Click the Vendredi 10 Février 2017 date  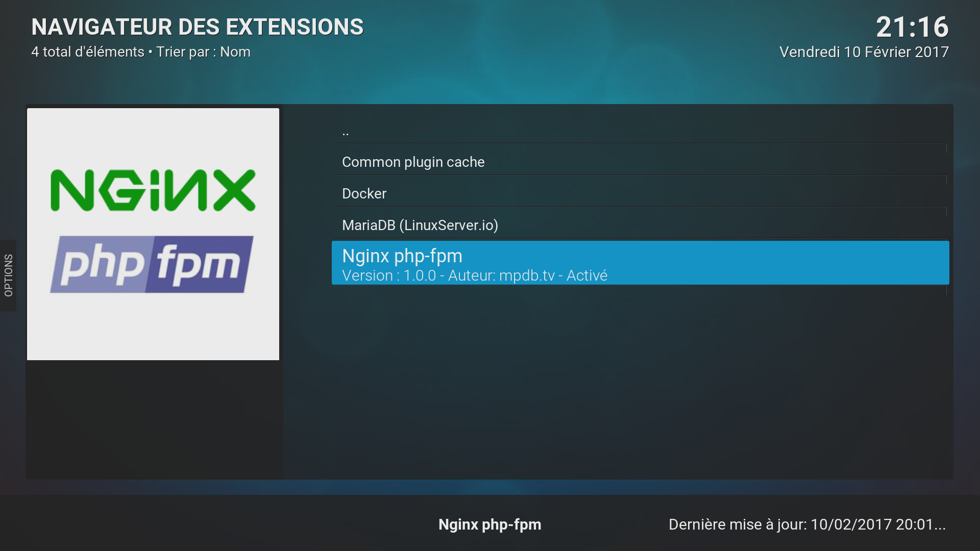tap(864, 52)
